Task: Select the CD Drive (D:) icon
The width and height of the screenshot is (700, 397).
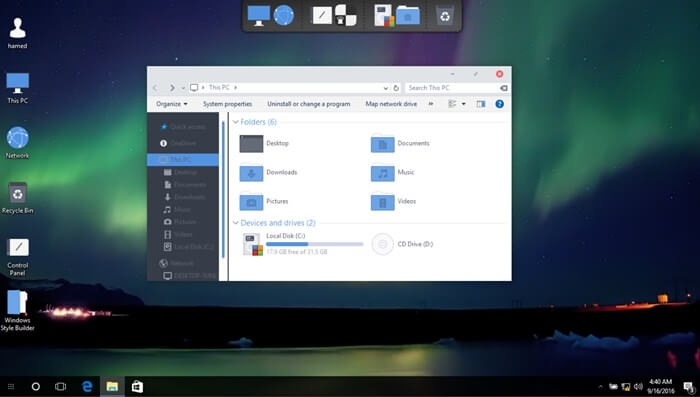Action: pyautogui.click(x=383, y=244)
